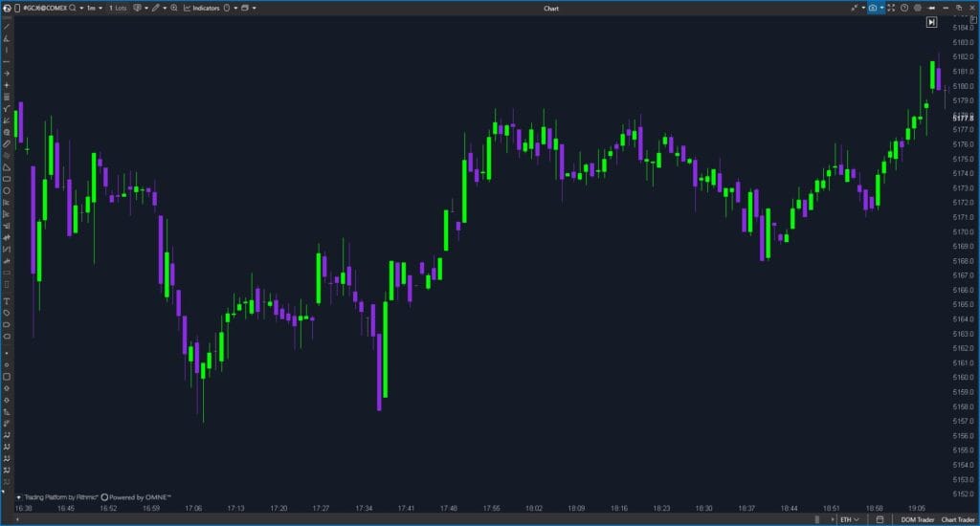
Task: Open the Indicators panel
Action: coord(205,8)
